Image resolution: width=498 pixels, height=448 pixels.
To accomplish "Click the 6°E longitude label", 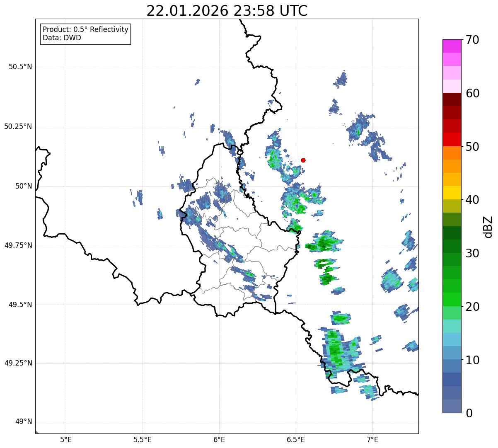I will [219, 440].
